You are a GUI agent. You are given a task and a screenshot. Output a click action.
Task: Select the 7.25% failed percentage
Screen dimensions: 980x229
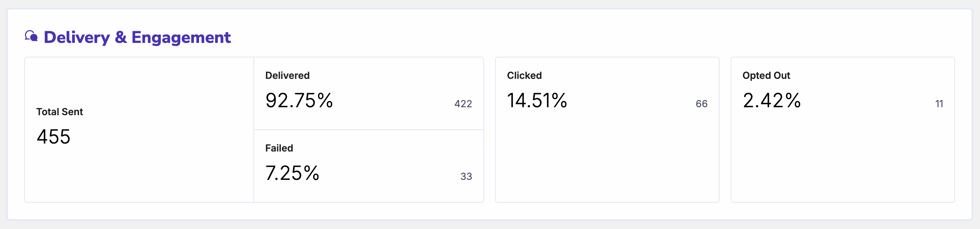[x=292, y=173]
